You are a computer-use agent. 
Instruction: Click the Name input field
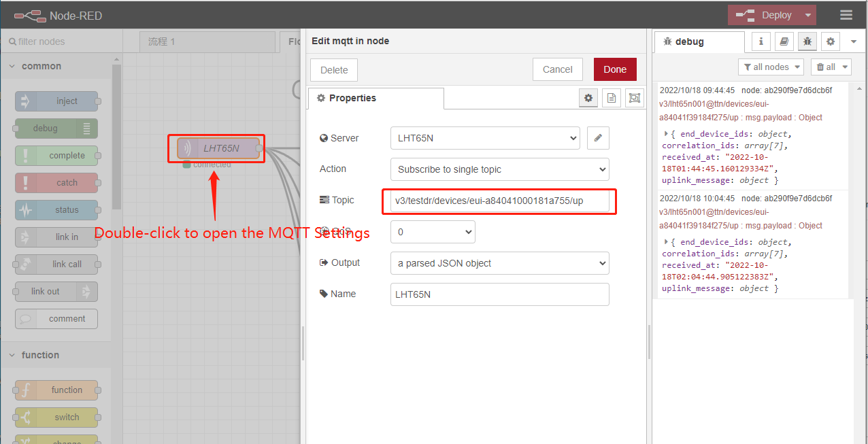click(x=500, y=294)
